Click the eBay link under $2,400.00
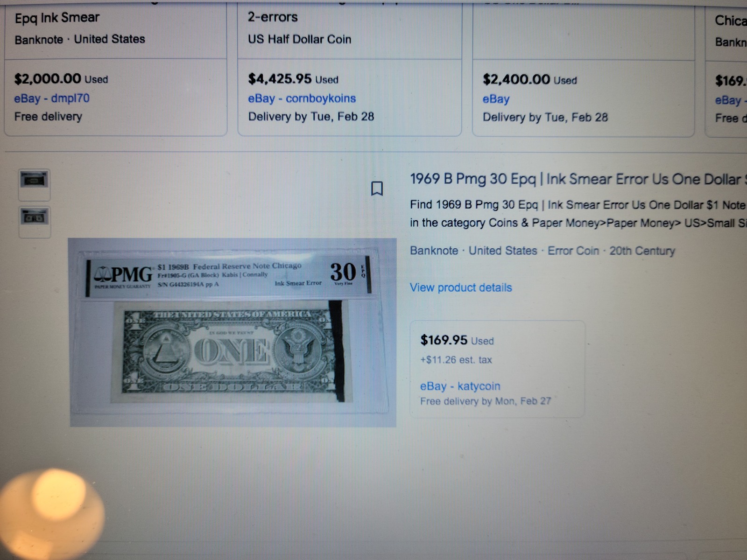747x560 pixels. click(496, 99)
